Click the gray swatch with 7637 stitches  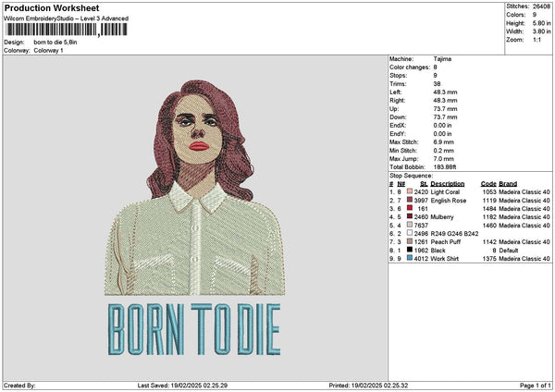point(410,225)
